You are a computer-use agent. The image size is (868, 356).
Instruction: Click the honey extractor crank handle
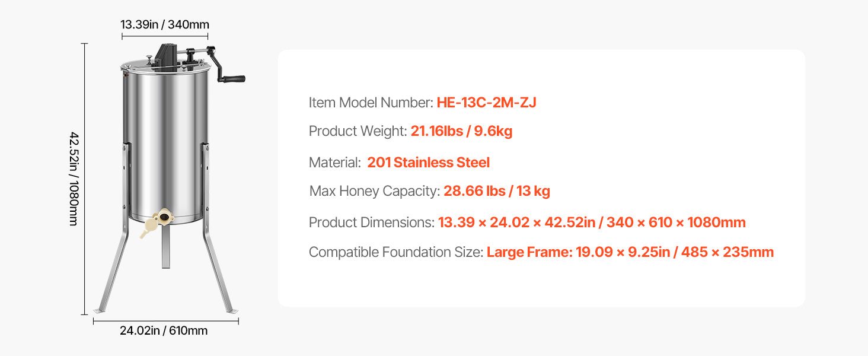pos(232,78)
